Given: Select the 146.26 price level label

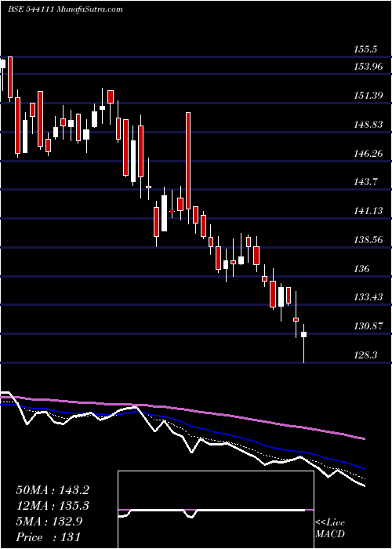Looking at the screenshot, I should coord(368,153).
